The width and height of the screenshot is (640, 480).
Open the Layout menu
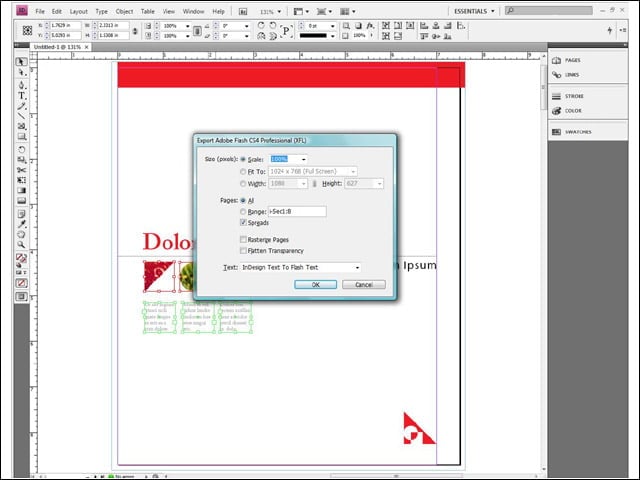78,11
